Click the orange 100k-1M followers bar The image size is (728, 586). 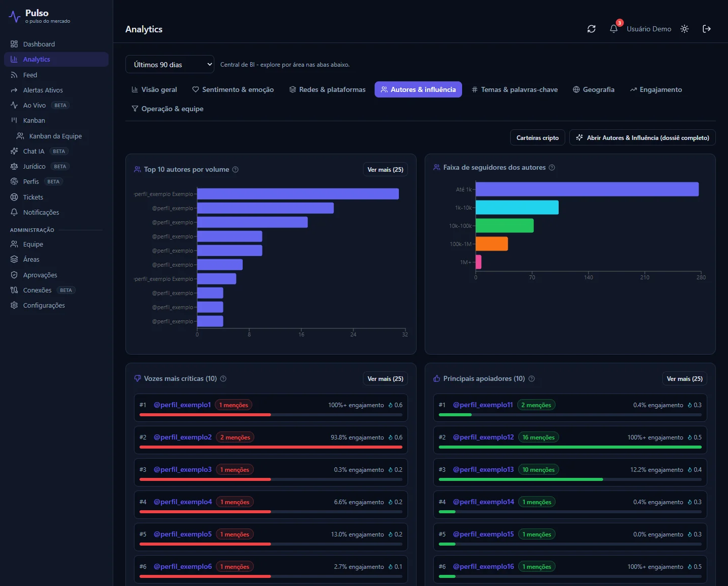pos(491,244)
